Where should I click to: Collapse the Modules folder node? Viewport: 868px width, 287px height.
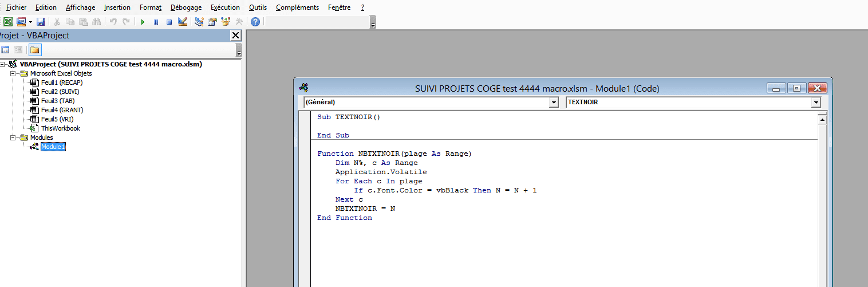13,137
